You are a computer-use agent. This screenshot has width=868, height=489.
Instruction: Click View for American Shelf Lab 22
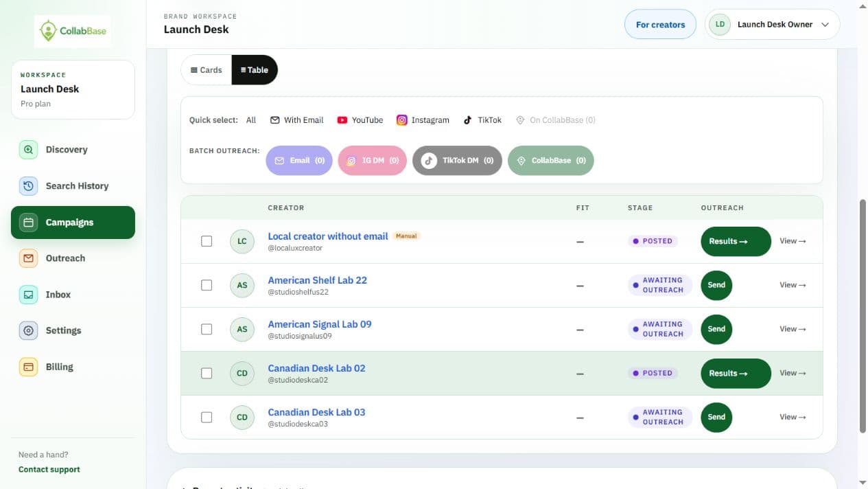click(x=793, y=285)
